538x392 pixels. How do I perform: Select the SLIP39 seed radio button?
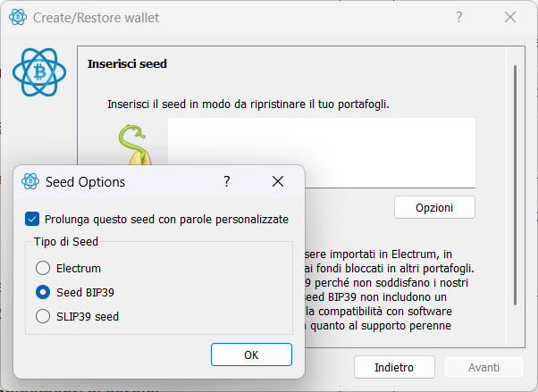tap(43, 316)
